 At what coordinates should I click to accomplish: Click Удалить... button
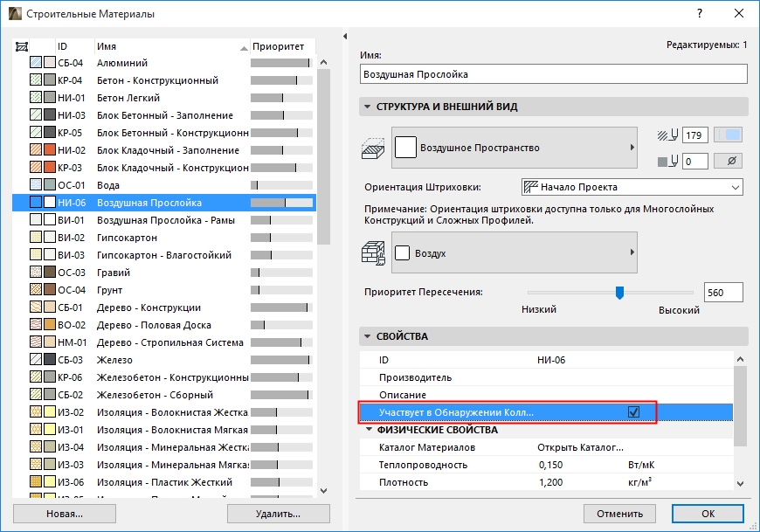pos(278,514)
